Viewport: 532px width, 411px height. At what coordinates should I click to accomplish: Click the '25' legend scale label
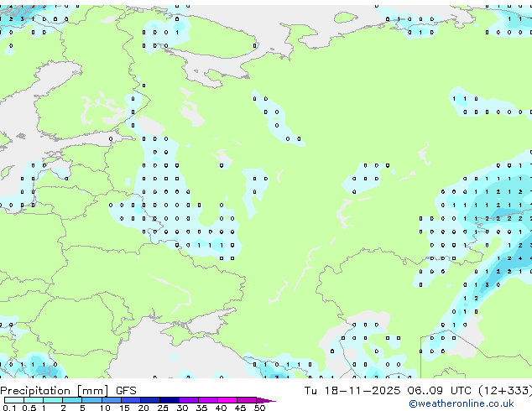coord(163,408)
